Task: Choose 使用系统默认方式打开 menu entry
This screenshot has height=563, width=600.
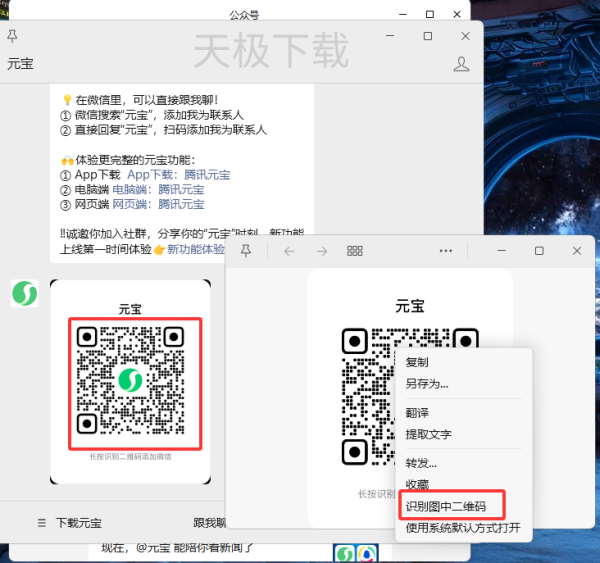Action: [462, 528]
